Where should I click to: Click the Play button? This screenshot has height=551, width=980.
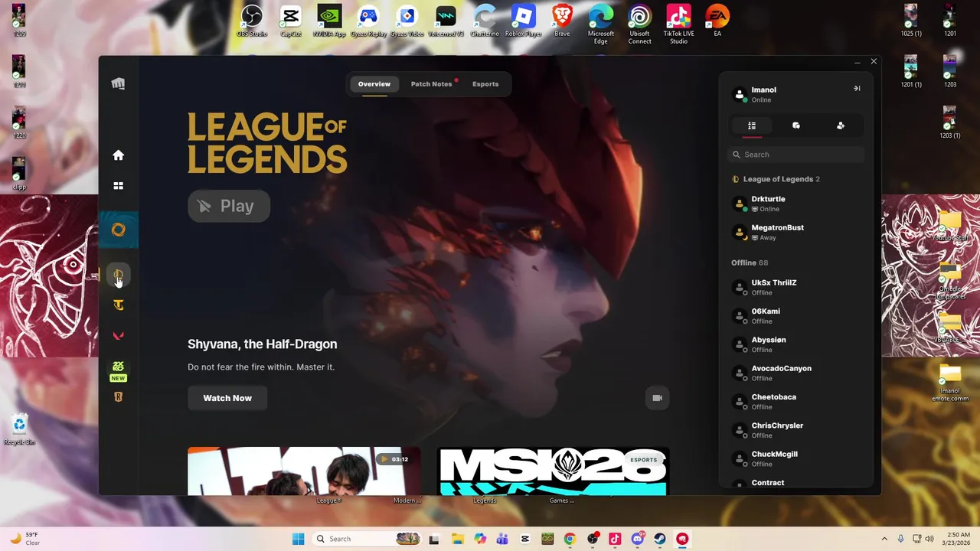pyautogui.click(x=229, y=206)
